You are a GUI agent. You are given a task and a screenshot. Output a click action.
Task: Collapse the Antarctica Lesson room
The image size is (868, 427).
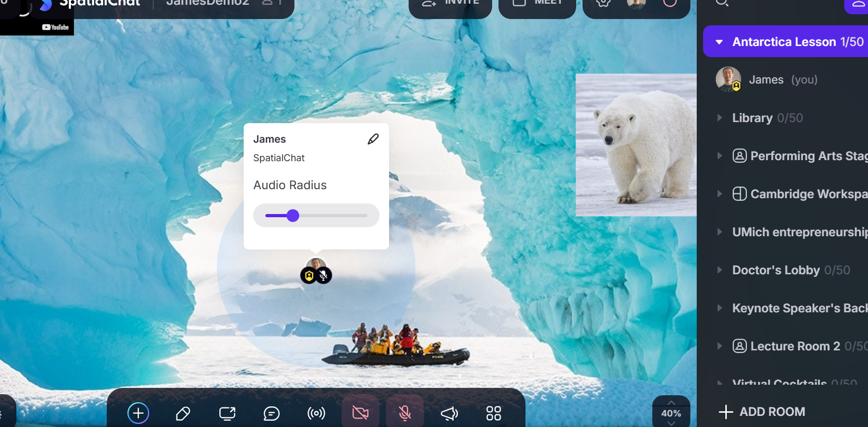point(719,42)
